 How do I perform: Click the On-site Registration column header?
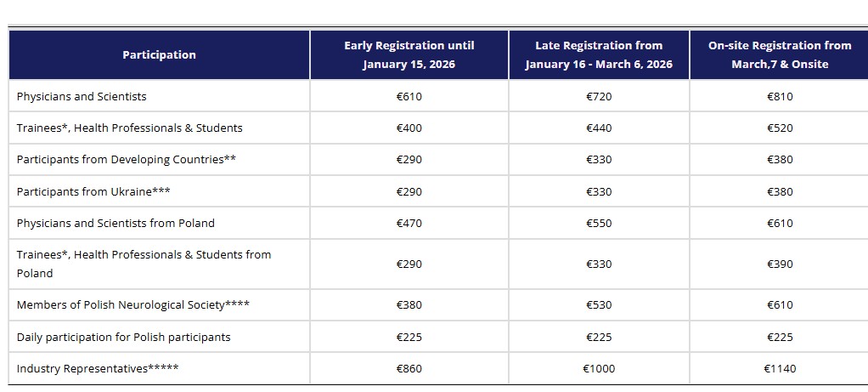tap(779, 55)
